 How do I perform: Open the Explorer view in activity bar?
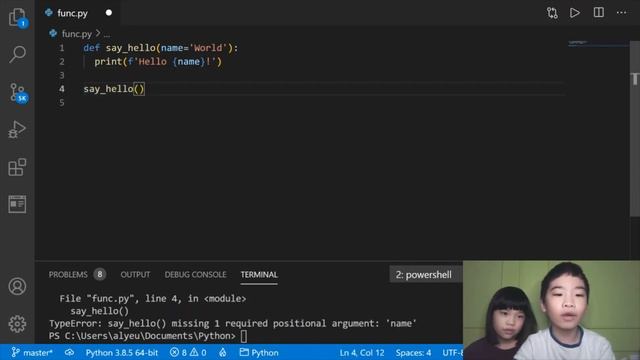point(18,17)
